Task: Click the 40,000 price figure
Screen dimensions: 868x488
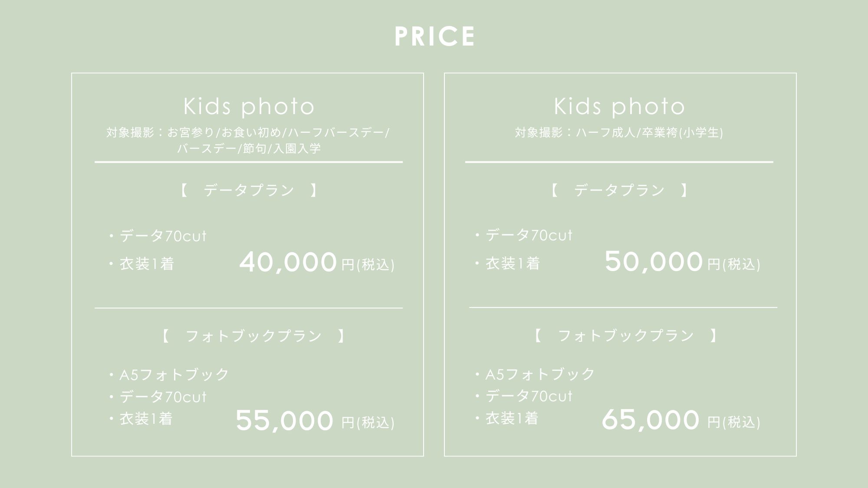Action: tap(288, 262)
